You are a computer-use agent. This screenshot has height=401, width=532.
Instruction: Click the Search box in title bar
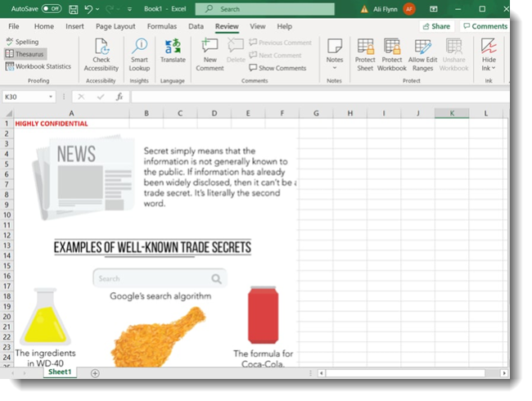click(x=265, y=9)
